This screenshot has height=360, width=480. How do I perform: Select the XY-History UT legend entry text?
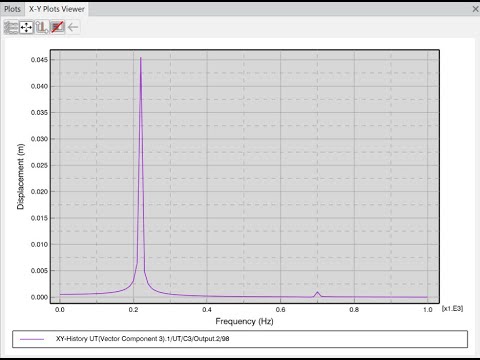(143, 339)
